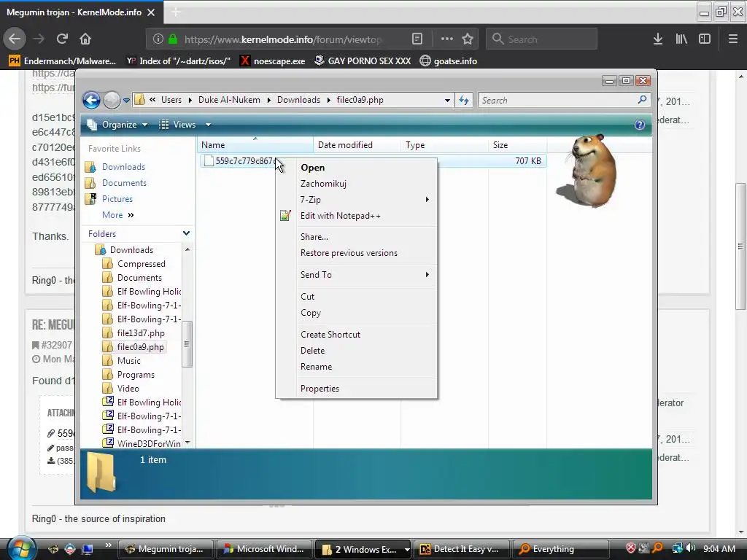Open Firefox downloads arrow

tap(658, 39)
